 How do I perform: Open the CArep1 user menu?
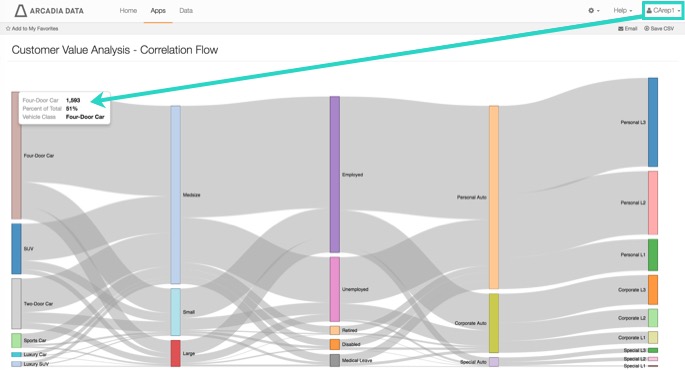tap(663, 10)
